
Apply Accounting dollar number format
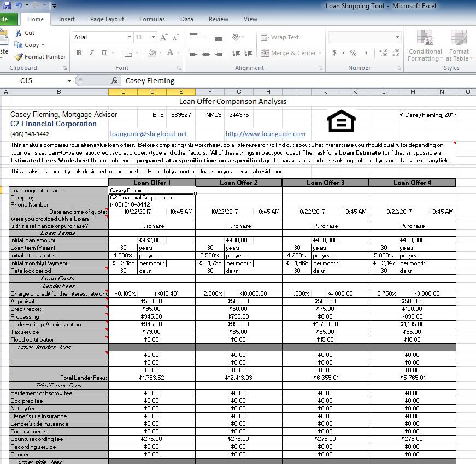pyautogui.click(x=334, y=53)
